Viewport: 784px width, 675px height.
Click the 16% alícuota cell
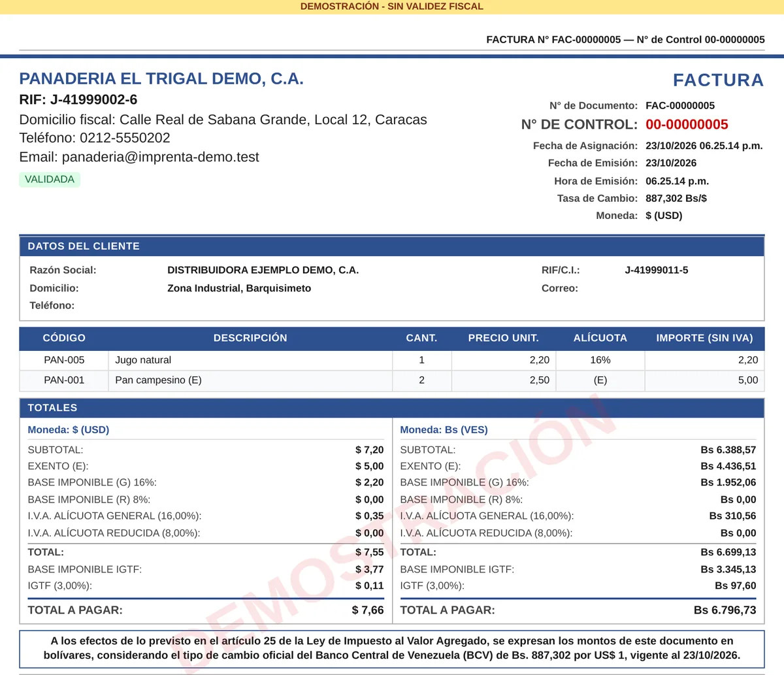pos(600,360)
